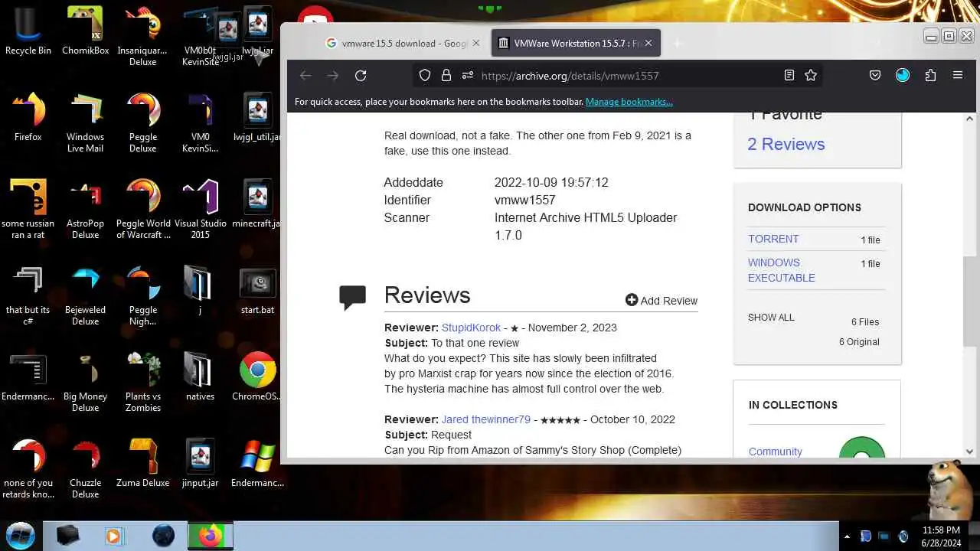The width and height of the screenshot is (980, 551).
Task: Download the TORRENT option
Action: (x=773, y=239)
